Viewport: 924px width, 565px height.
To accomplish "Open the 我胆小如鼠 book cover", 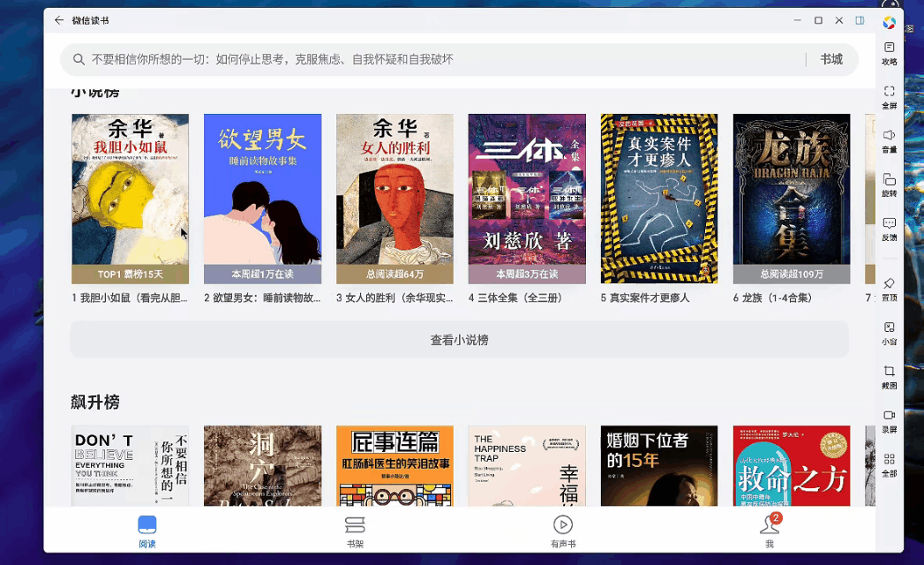I will [131, 199].
